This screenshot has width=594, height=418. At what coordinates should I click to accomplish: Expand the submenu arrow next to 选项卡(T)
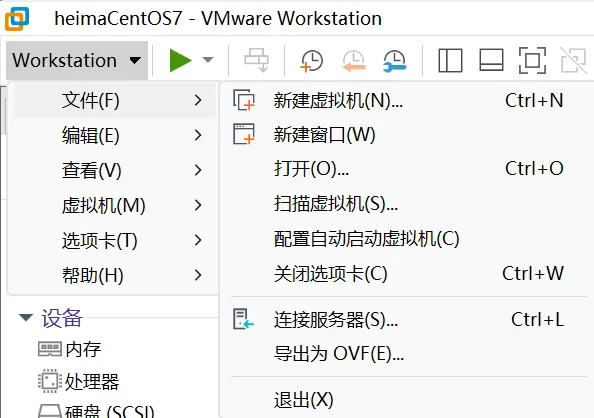[198, 240]
